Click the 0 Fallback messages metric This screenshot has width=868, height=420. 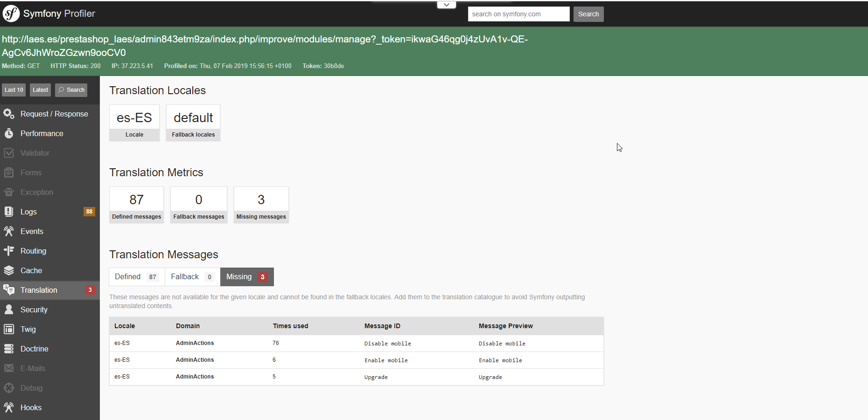(199, 205)
